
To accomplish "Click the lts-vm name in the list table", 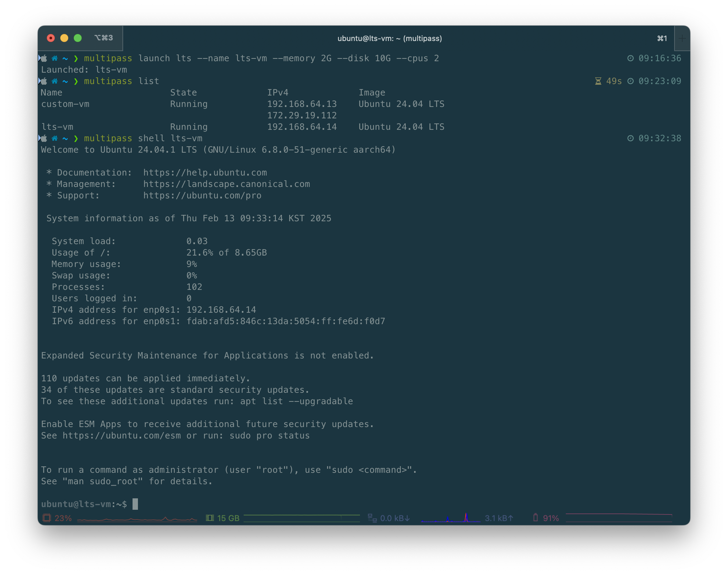I will (x=57, y=127).
